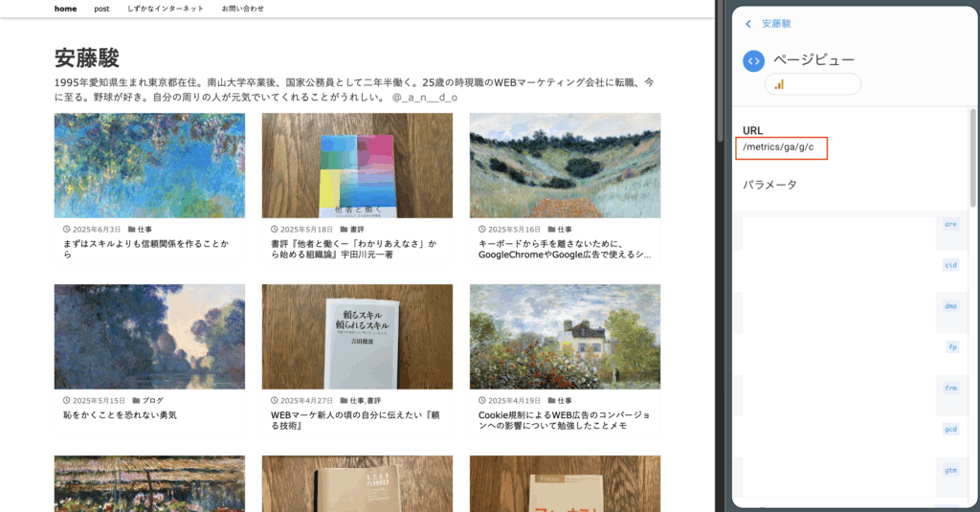Open post まずはスキルよりも信頼関係を作ることから
Image resolution: width=980 pixels, height=512 pixels.
[145, 249]
